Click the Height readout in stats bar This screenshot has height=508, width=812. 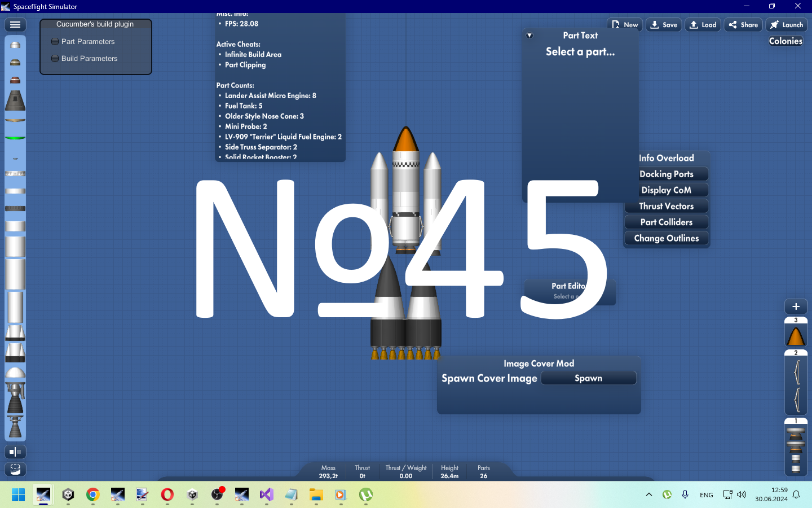[449, 472]
